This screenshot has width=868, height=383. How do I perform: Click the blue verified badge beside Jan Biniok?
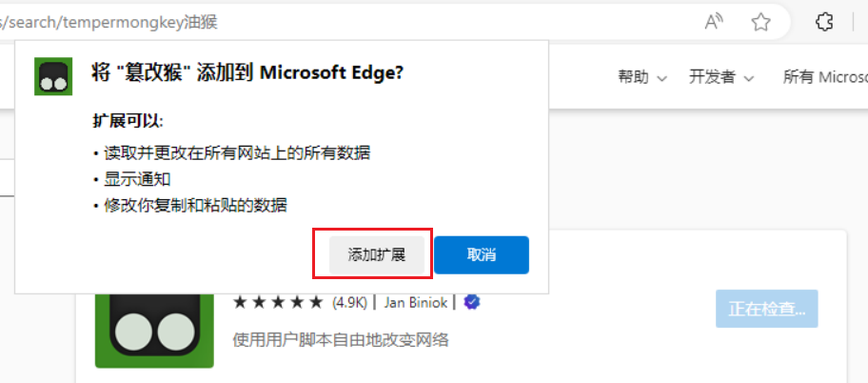[471, 303]
